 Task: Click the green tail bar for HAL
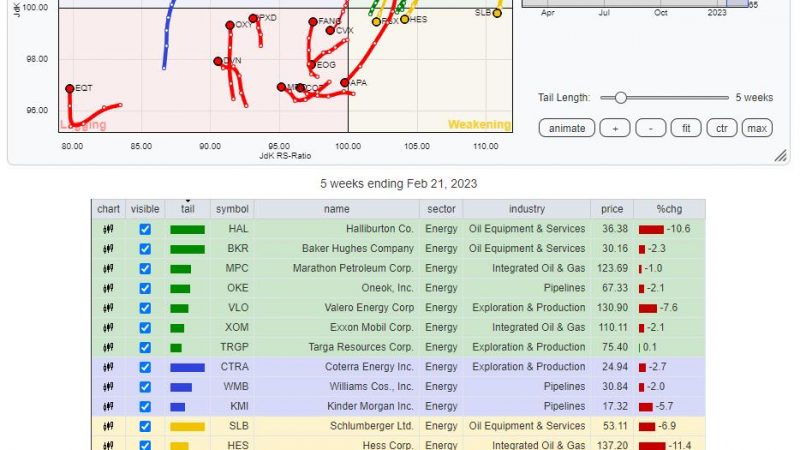(187, 230)
